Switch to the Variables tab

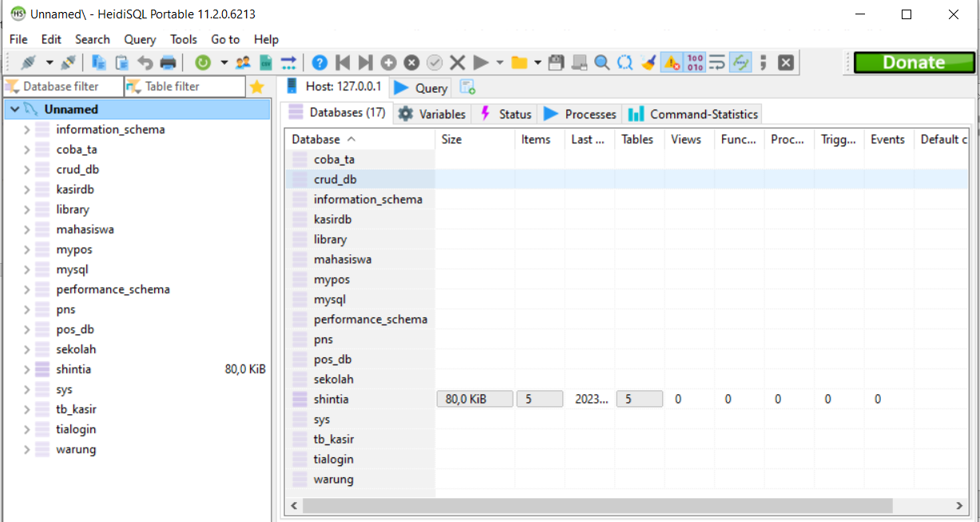[x=432, y=114]
